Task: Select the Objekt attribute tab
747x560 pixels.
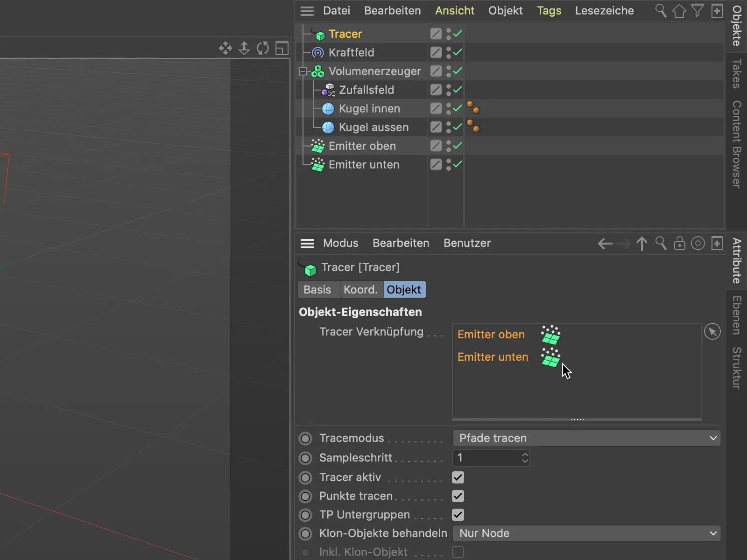Action: [x=404, y=290]
